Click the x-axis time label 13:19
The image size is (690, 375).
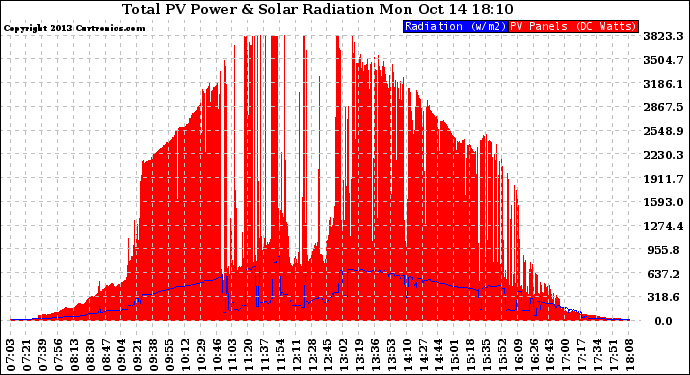360,355
